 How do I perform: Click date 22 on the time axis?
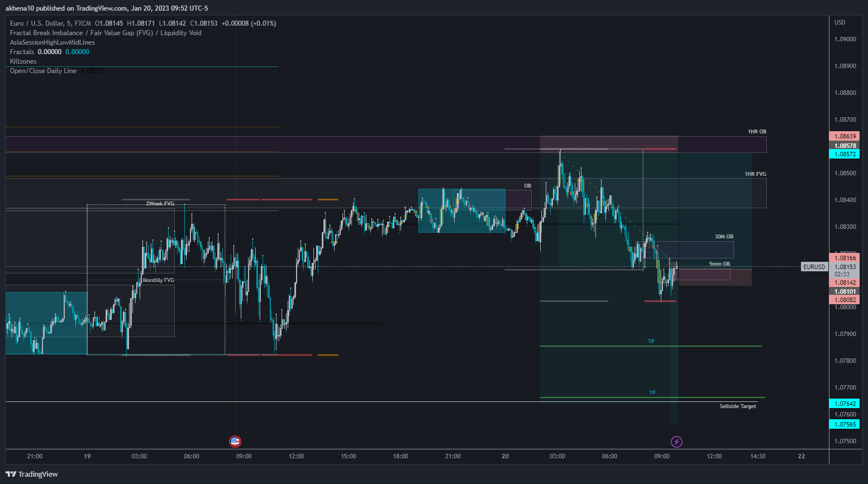pos(802,456)
